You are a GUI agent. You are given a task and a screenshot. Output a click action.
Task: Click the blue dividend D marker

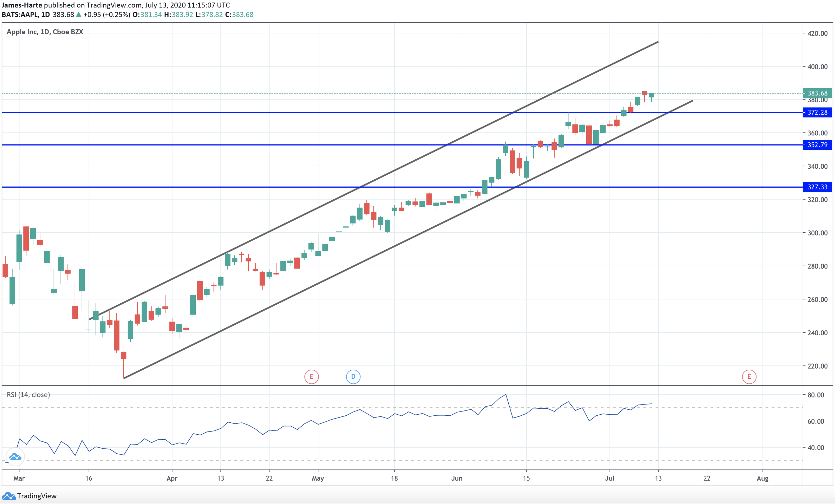point(353,377)
